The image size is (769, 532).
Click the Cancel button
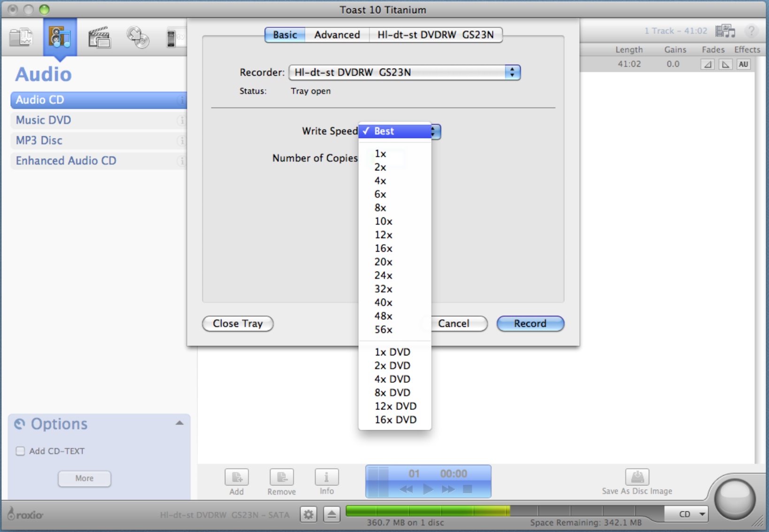(x=454, y=324)
